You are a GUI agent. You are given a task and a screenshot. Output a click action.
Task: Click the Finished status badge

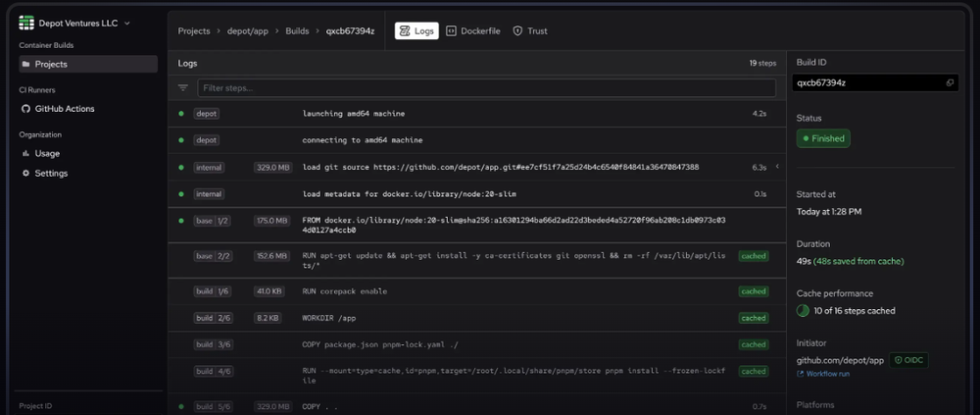tap(823, 138)
